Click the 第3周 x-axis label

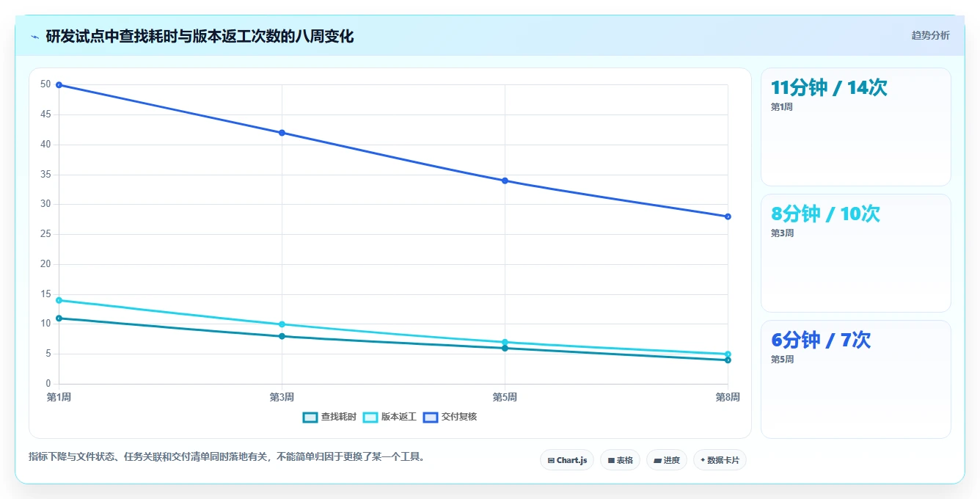coord(282,397)
